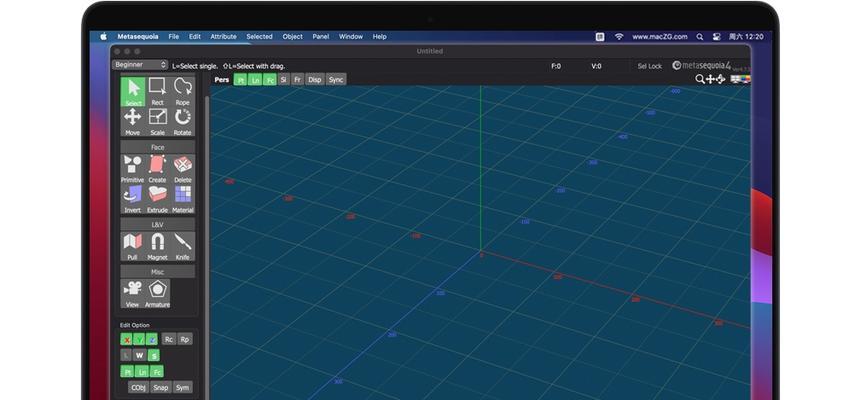Open the Selected menu

click(x=259, y=37)
